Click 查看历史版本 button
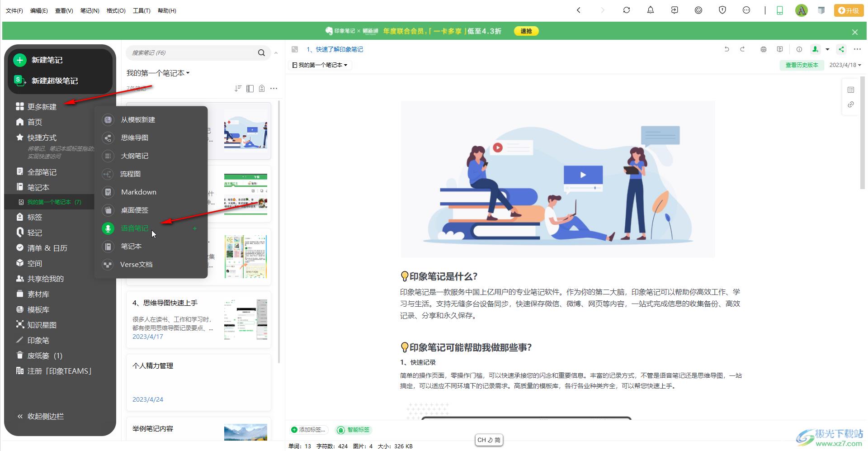This screenshot has height=451, width=868. click(802, 65)
